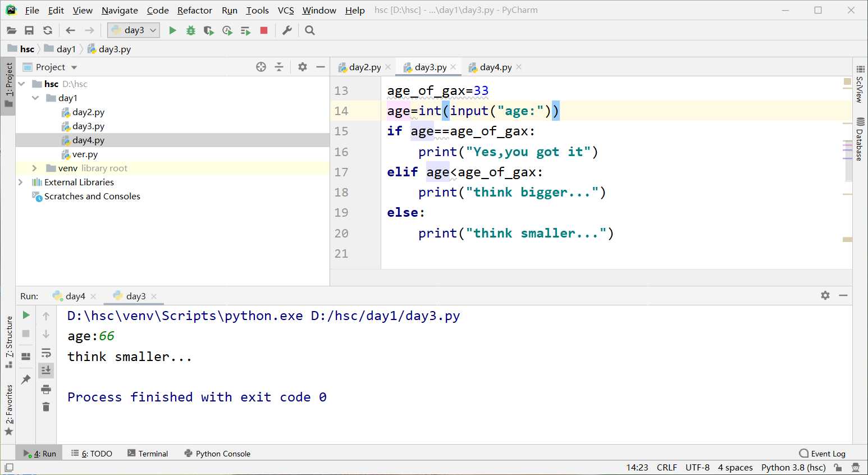
Task: Restore layout icon in Run panel
Action: 26,356
